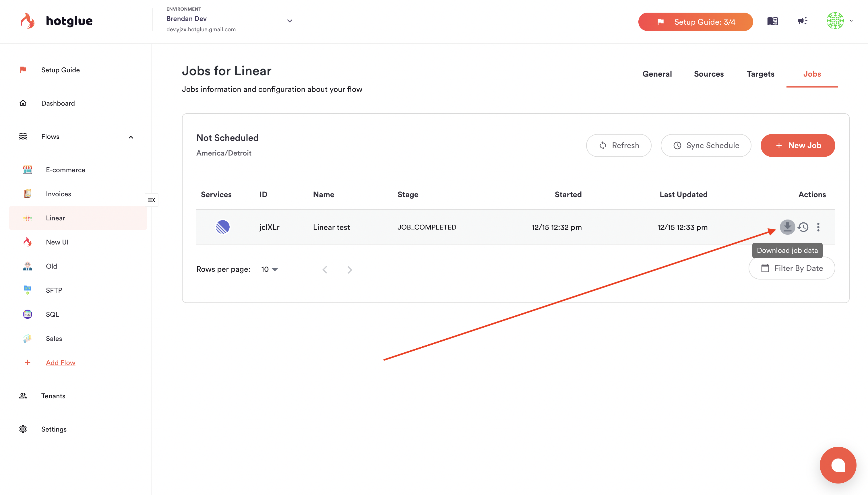Click the New Job button
Viewport: 868px width, 495px height.
coord(798,145)
